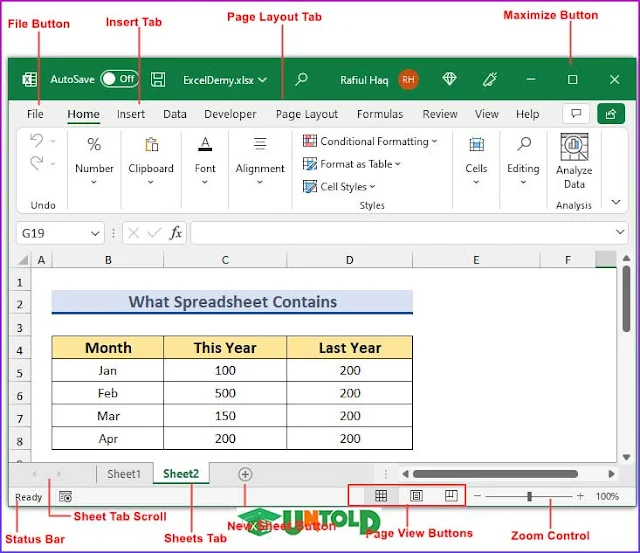Switch to the Page Layout tab
The height and width of the screenshot is (553, 640).
[x=307, y=114]
